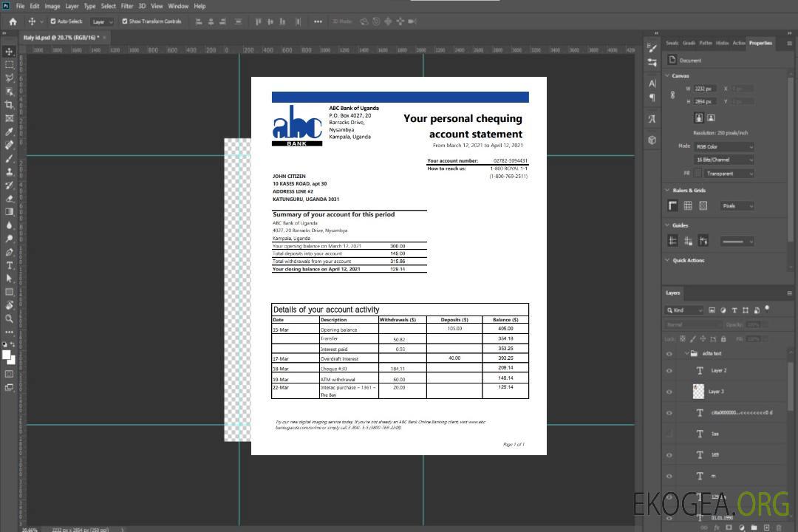Open the Image menu

point(52,6)
